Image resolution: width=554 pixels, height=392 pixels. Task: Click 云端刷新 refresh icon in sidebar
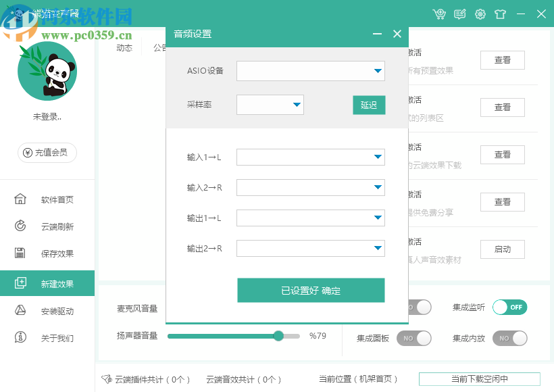pyautogui.click(x=20, y=226)
